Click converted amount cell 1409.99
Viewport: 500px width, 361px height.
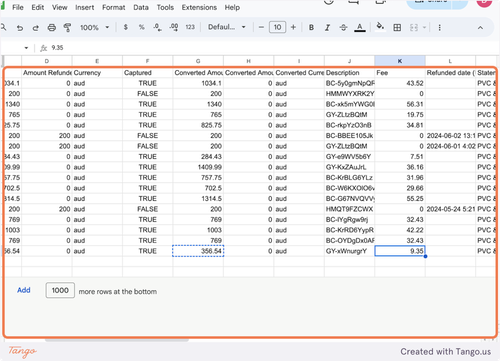click(x=198, y=167)
